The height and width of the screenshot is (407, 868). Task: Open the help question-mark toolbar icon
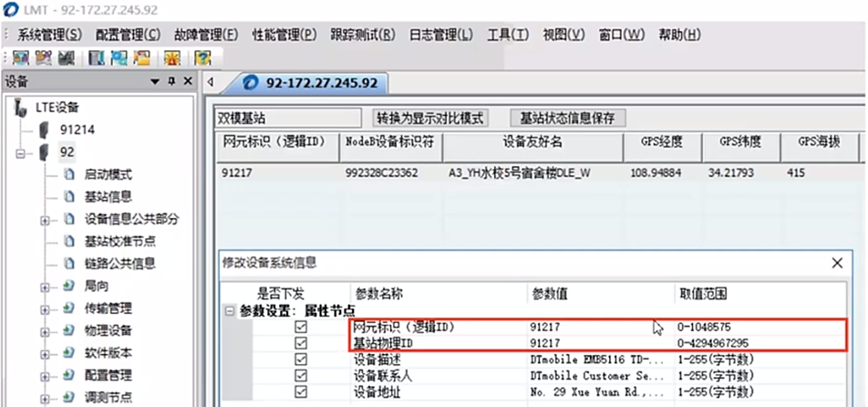tap(203, 57)
